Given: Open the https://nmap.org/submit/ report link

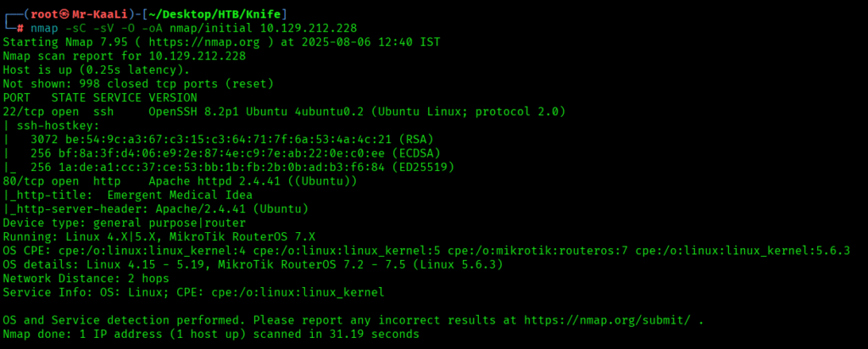Looking at the screenshot, I should click(615, 320).
